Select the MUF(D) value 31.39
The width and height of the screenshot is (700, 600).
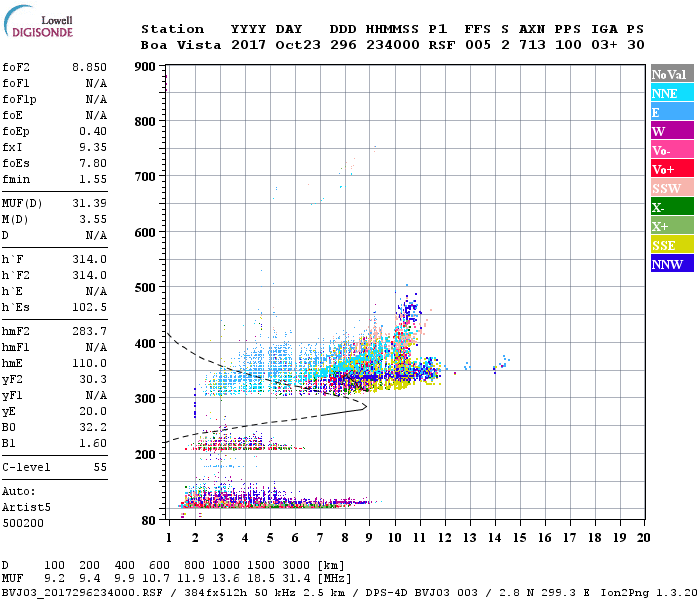click(x=89, y=203)
